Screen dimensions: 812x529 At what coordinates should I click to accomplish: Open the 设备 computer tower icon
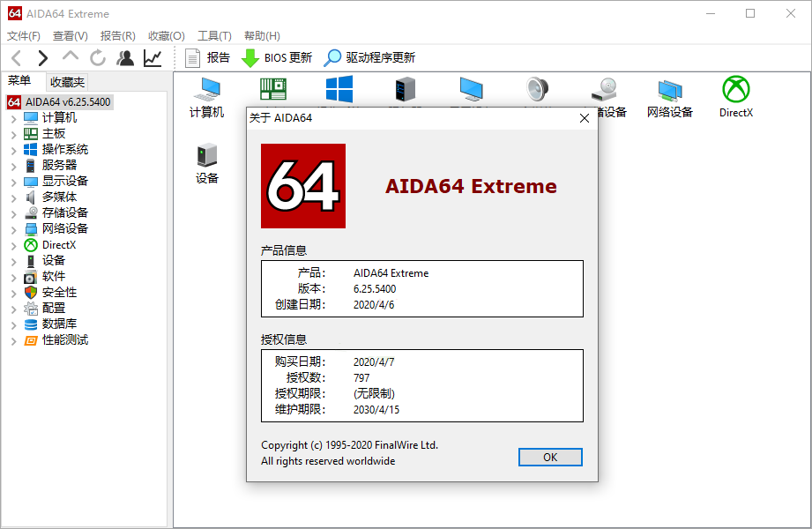tap(206, 159)
